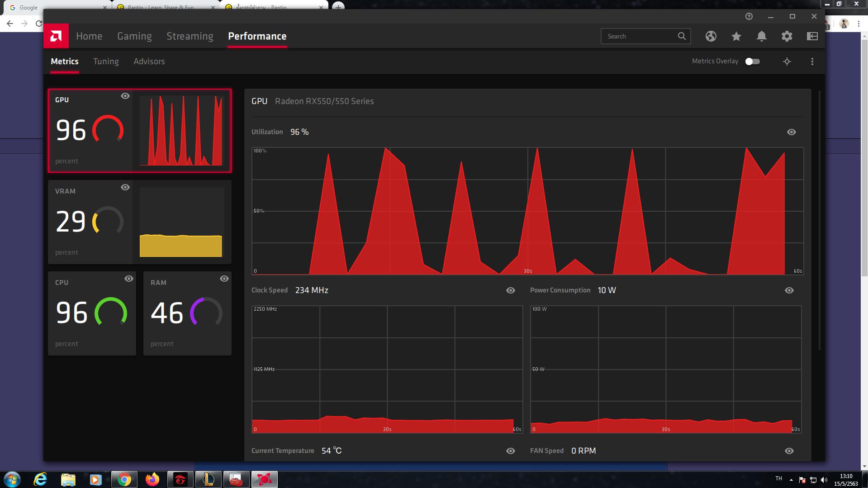The height and width of the screenshot is (488, 868).
Task: Open the Tuning sub-tab
Action: (x=106, y=62)
